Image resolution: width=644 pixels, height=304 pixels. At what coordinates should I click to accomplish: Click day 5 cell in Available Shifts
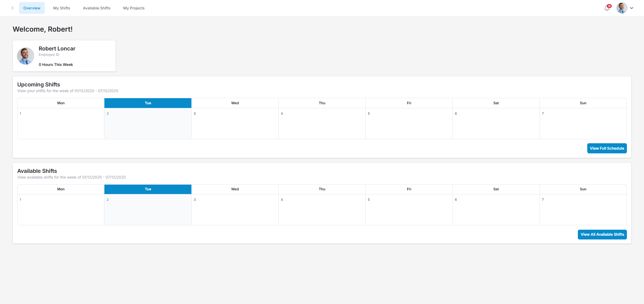click(x=409, y=210)
